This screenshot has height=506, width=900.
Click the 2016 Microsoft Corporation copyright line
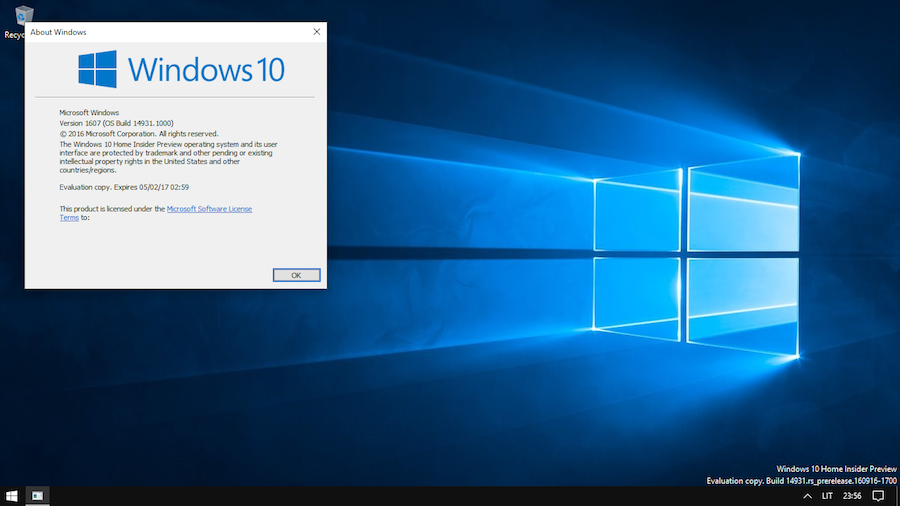(x=139, y=133)
